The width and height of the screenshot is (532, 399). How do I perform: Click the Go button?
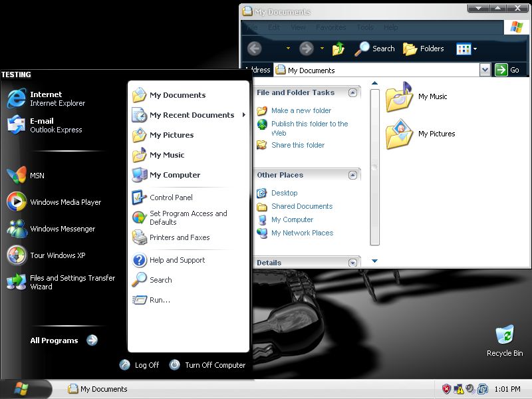coord(507,70)
